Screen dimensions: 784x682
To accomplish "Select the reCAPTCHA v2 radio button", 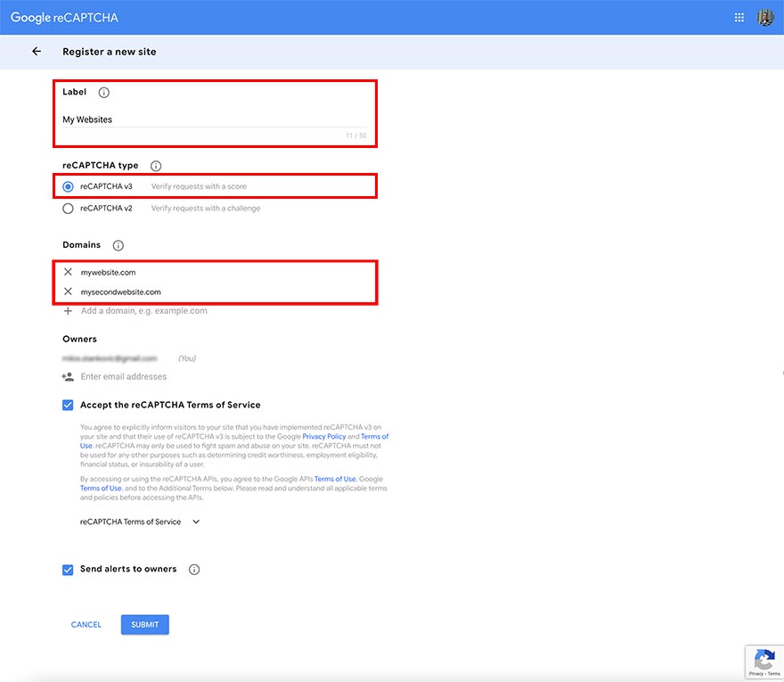I will click(x=68, y=208).
